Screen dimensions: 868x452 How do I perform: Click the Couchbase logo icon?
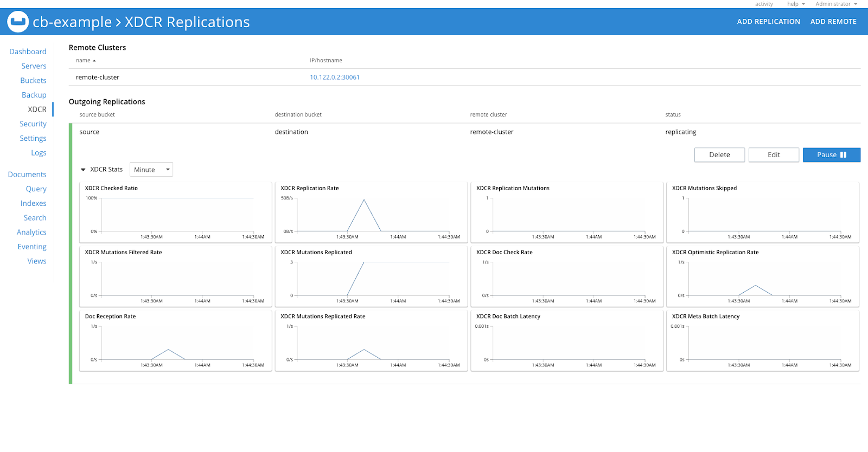17,22
